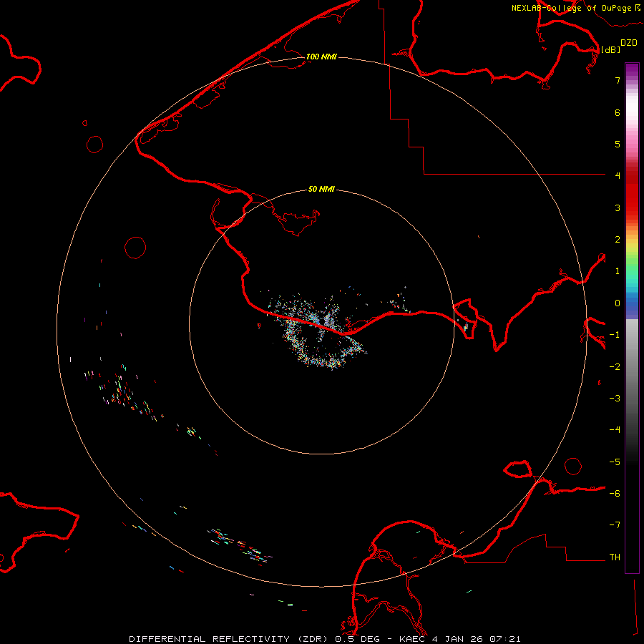Select the [dB] units label
This screenshot has height=644, width=644.
tap(610, 49)
